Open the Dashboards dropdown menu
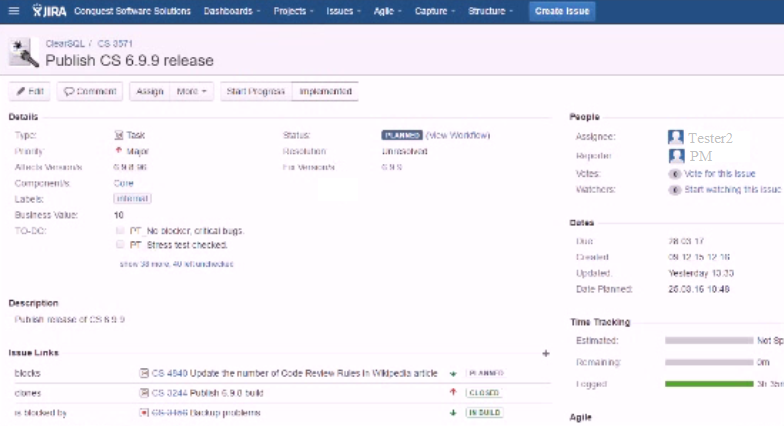This screenshot has width=784, height=426. [x=232, y=11]
